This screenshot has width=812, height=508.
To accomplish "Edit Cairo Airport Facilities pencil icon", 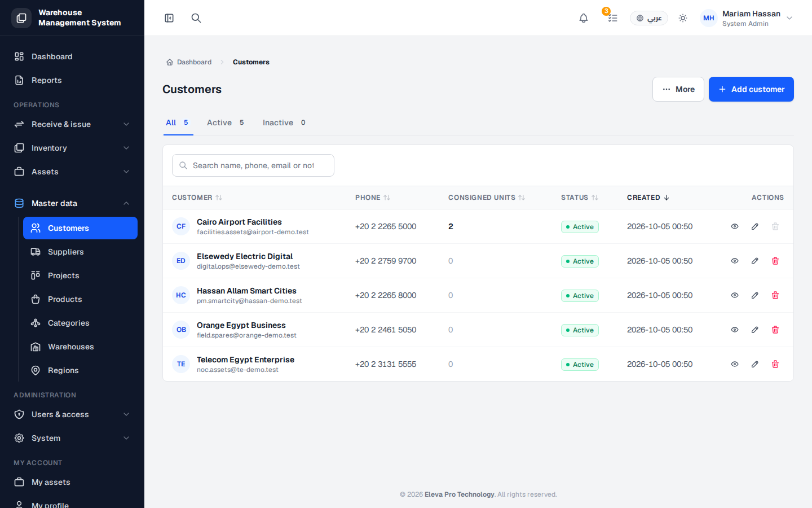I will coord(755,226).
